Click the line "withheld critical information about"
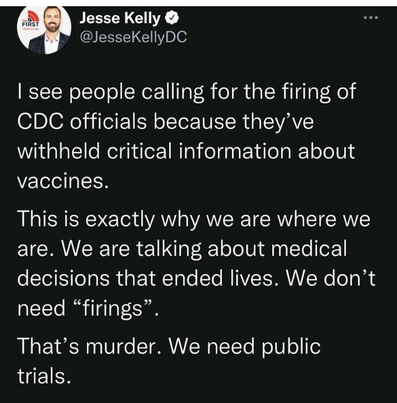The height and width of the screenshot is (403, 397). pos(186,151)
